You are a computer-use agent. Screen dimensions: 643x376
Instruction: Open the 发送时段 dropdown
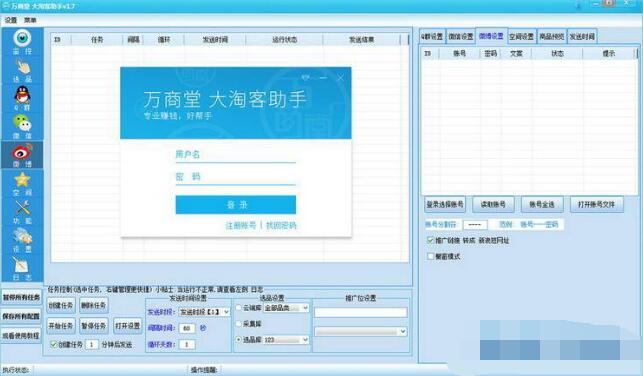coord(204,312)
